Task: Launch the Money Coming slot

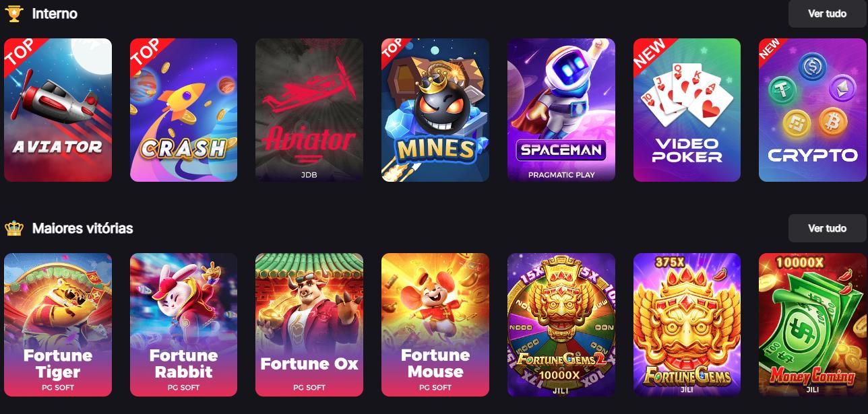Action: 813,324
